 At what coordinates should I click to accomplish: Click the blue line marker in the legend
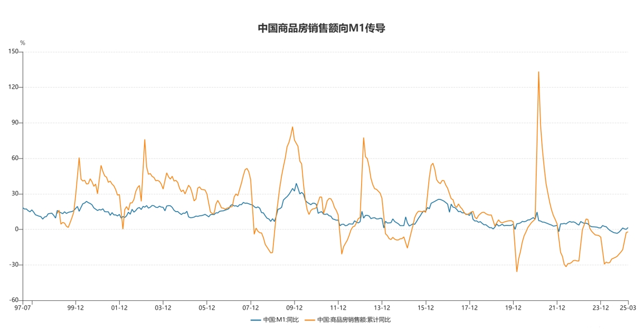[256, 320]
